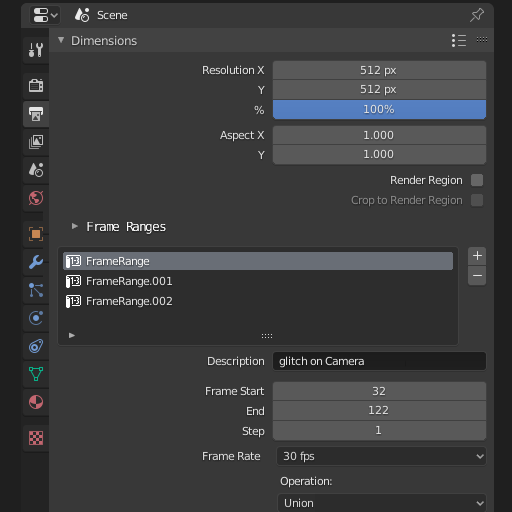Image resolution: width=512 pixels, height=512 pixels.
Task: Click the Resolution X field
Action: pos(379,70)
